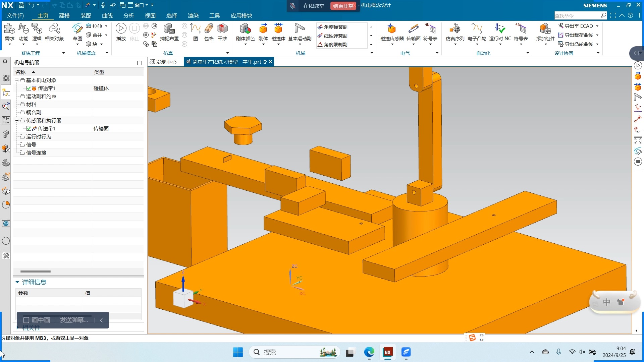644x362 pixels.
Task: Switch to 发现中心 tab
Action: coord(163,62)
